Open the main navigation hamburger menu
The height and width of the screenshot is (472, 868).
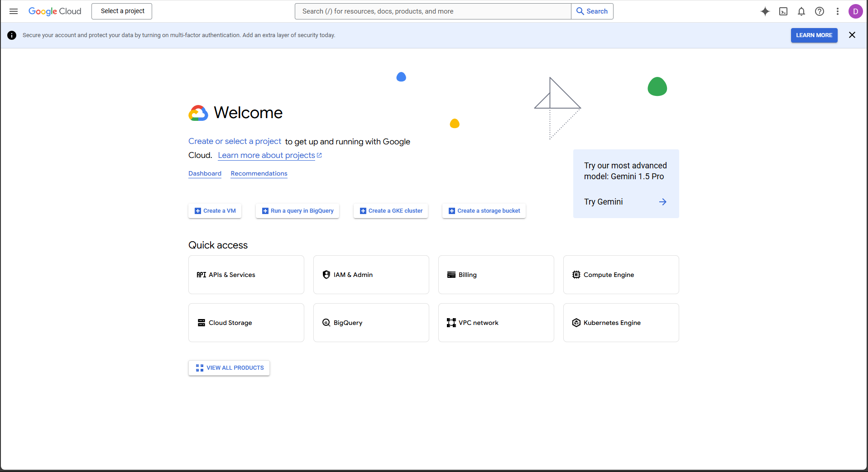tap(14, 11)
